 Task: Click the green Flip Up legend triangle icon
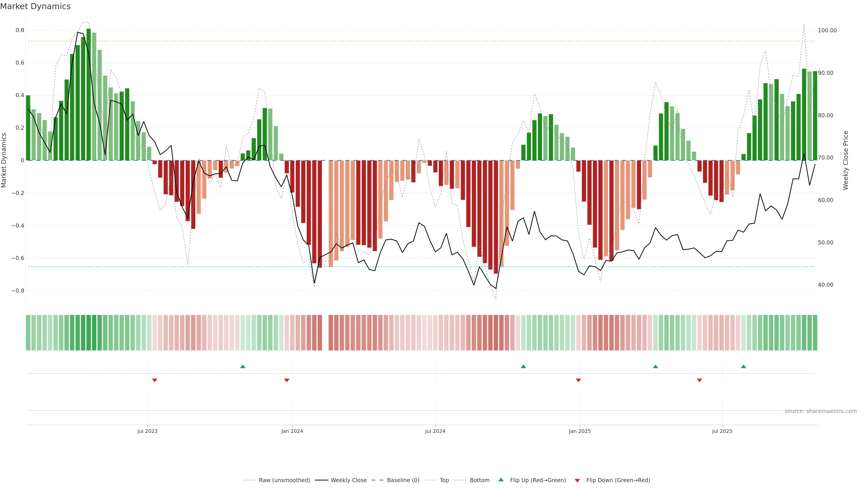(x=501, y=480)
